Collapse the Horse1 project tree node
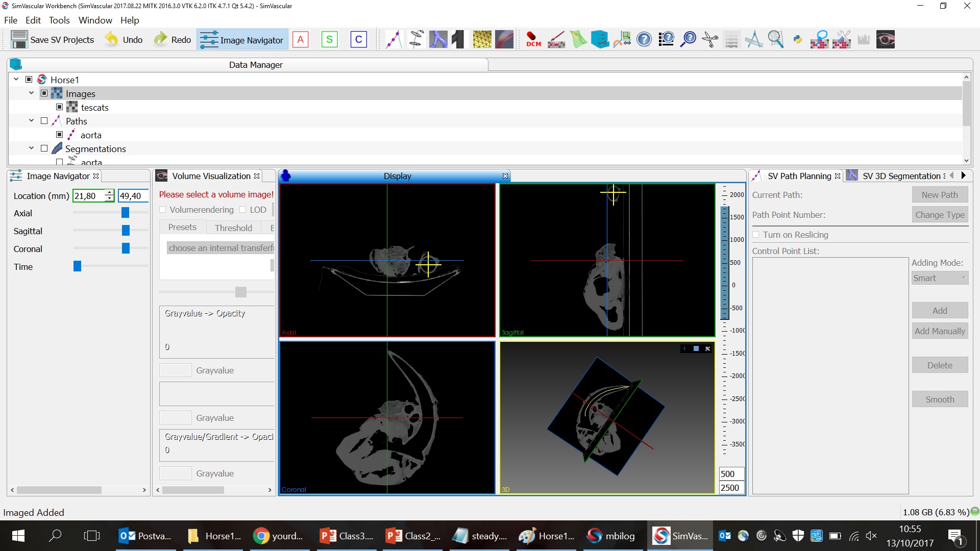The width and height of the screenshot is (980, 551). [16, 80]
